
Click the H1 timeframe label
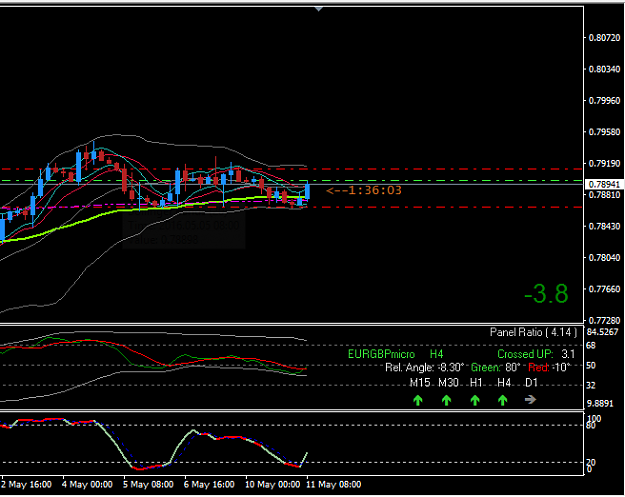click(476, 383)
